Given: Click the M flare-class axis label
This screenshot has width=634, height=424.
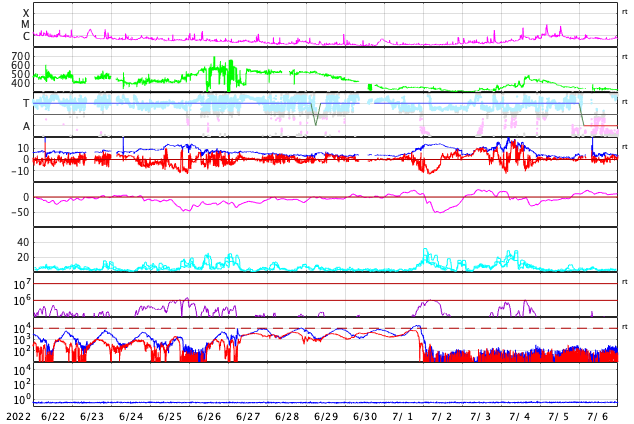Looking at the screenshot, I should pyautogui.click(x=25, y=25).
